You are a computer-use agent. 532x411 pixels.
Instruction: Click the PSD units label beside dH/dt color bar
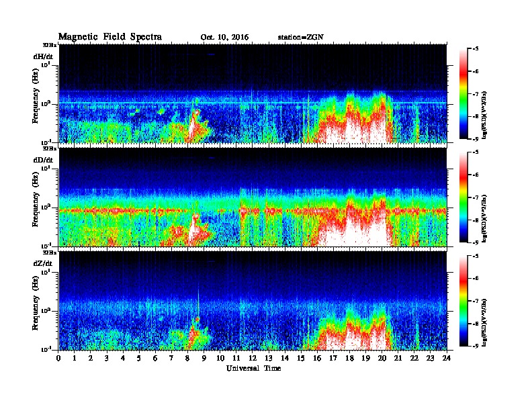tap(485, 115)
